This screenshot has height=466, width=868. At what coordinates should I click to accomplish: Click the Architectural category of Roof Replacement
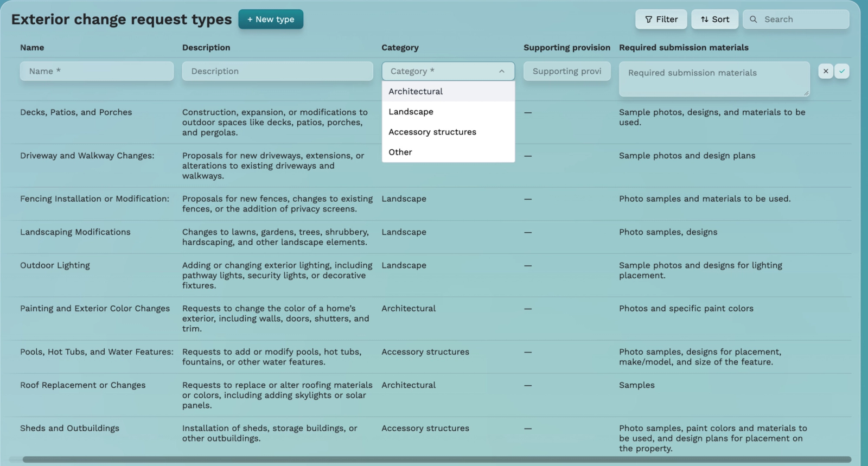[x=409, y=385]
